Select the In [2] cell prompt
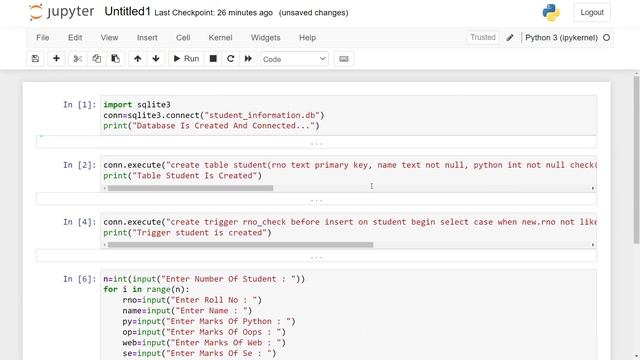The height and width of the screenshot is (360, 640). pos(80,165)
